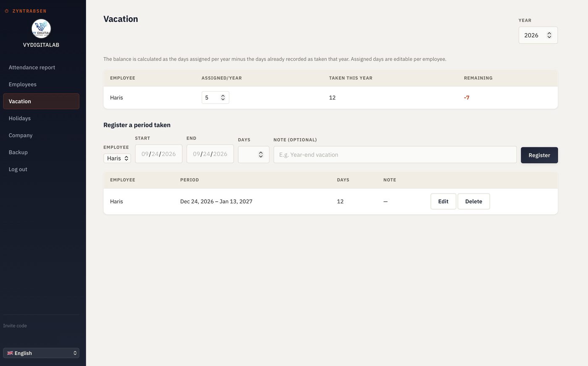Open the Employee dropdown showing Haris
The image size is (588, 366).
tap(117, 158)
